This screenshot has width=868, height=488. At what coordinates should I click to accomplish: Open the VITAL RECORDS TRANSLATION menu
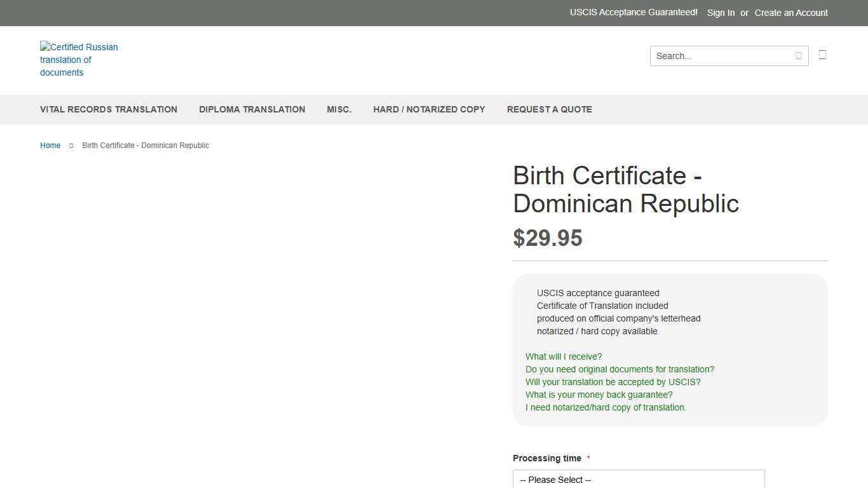coord(108,109)
